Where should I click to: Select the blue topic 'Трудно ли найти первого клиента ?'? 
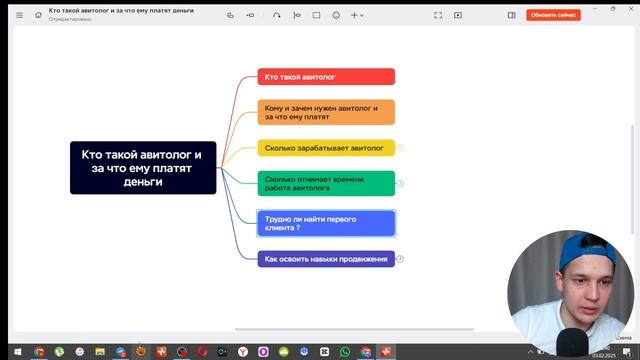tap(326, 223)
